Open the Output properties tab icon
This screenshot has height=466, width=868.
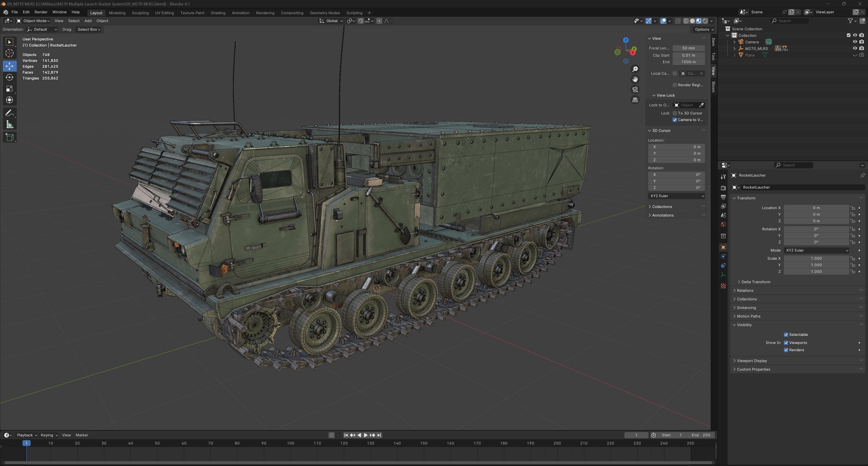click(723, 197)
